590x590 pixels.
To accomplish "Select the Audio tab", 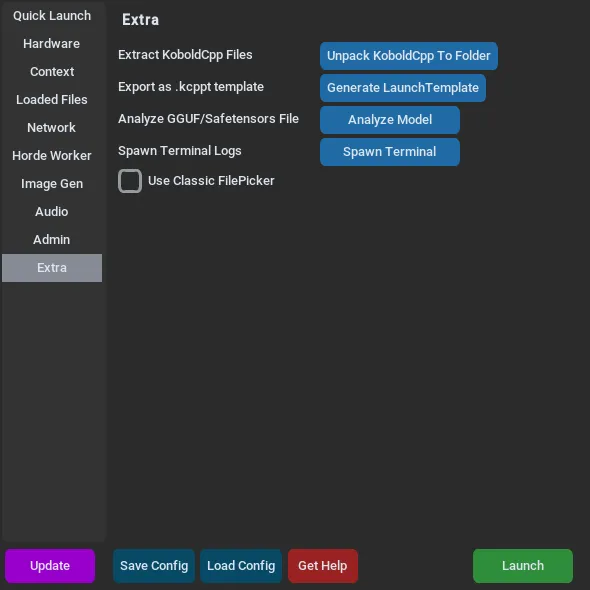I will click(x=52, y=211).
